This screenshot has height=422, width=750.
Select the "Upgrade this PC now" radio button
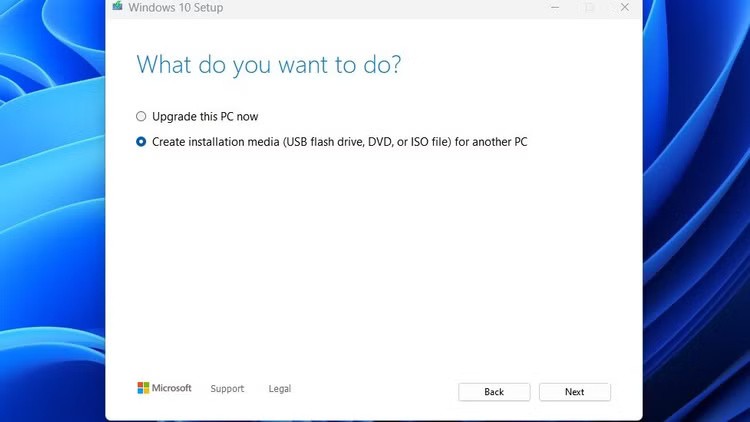click(141, 116)
